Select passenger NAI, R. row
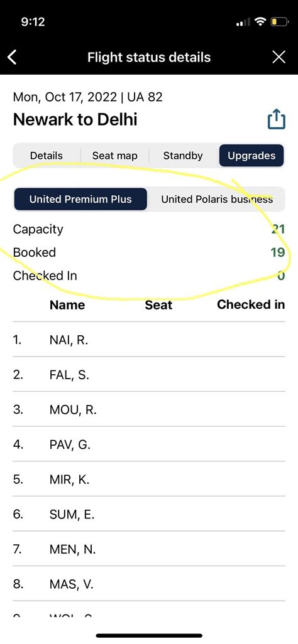The image size is (298, 644). coord(149,340)
